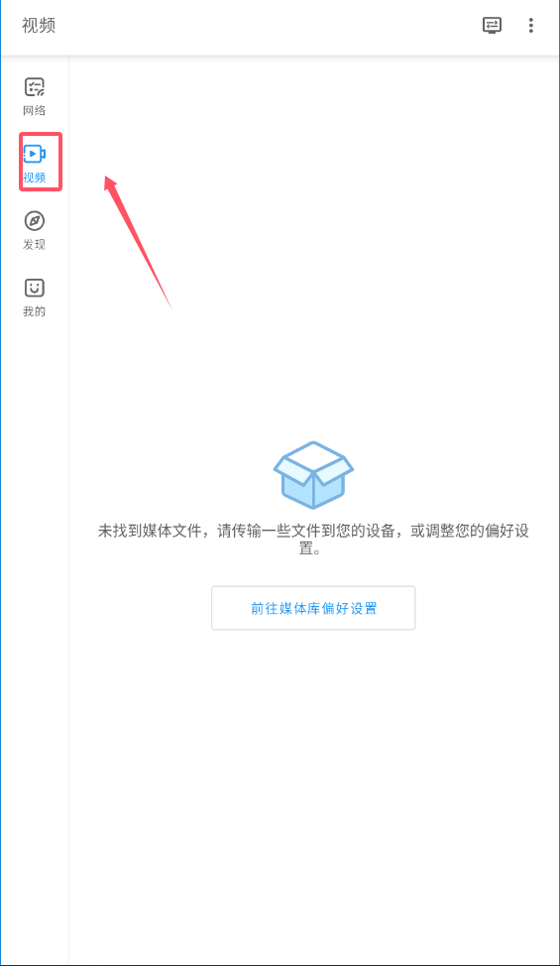Screen dimensions: 560x966
Task: Click the 前往媒体库偏好设置 button
Action: coord(313,608)
